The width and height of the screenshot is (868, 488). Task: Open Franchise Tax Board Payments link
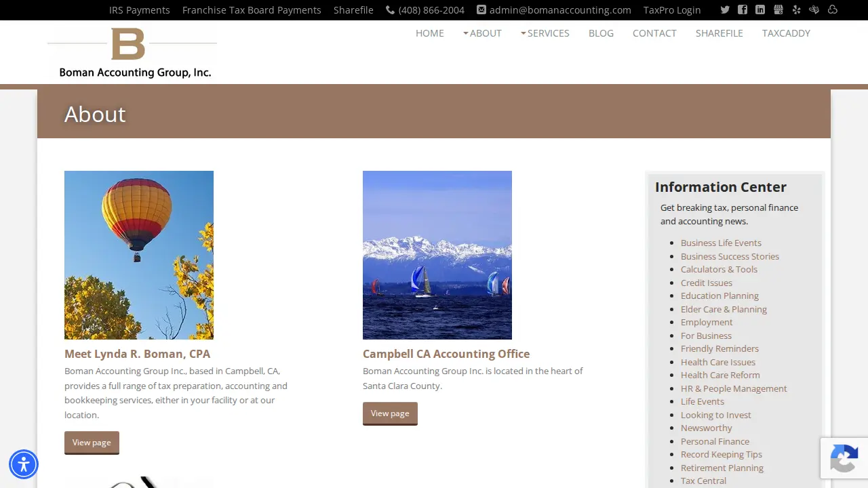click(252, 10)
